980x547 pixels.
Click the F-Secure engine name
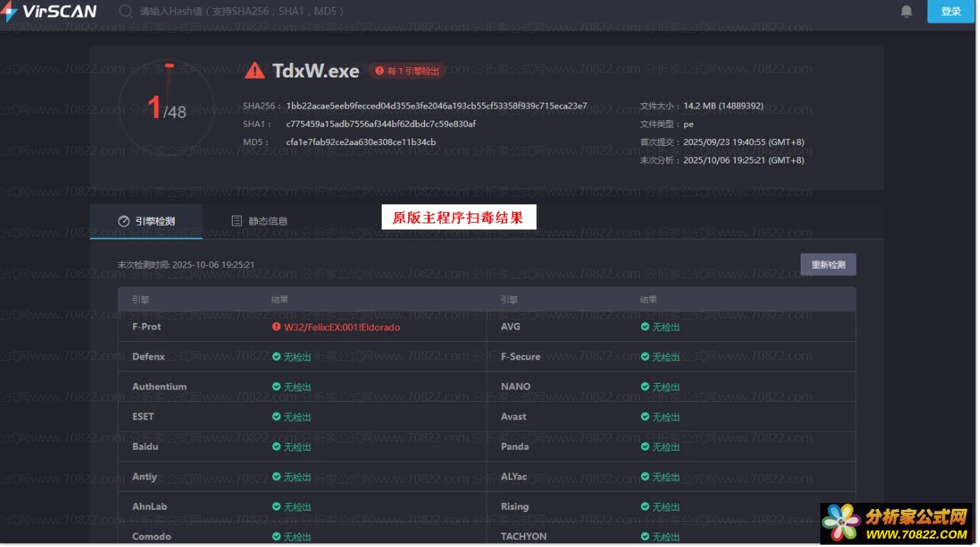(x=521, y=356)
